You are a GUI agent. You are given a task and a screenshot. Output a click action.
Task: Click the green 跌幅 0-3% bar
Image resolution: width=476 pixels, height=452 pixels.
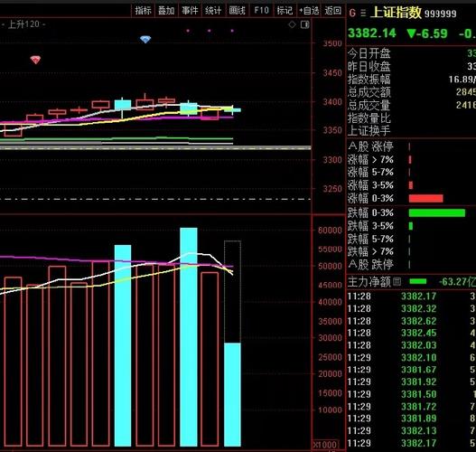[437, 212]
